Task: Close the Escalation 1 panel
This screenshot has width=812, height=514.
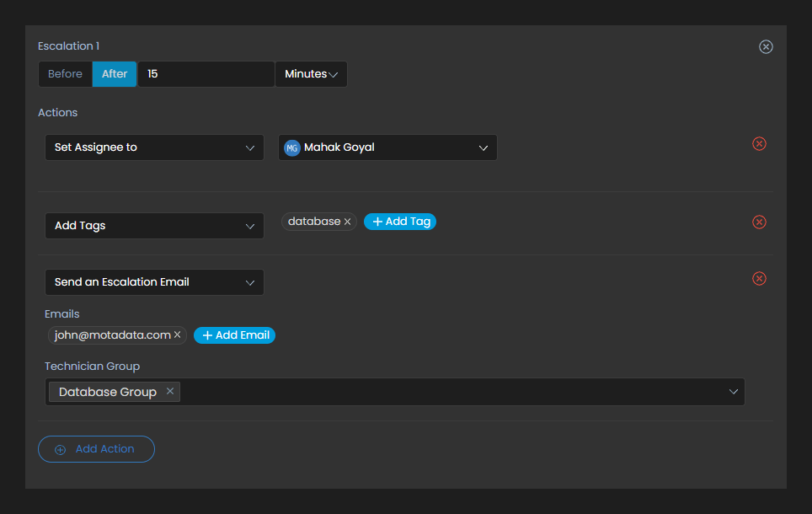Action: (x=766, y=46)
